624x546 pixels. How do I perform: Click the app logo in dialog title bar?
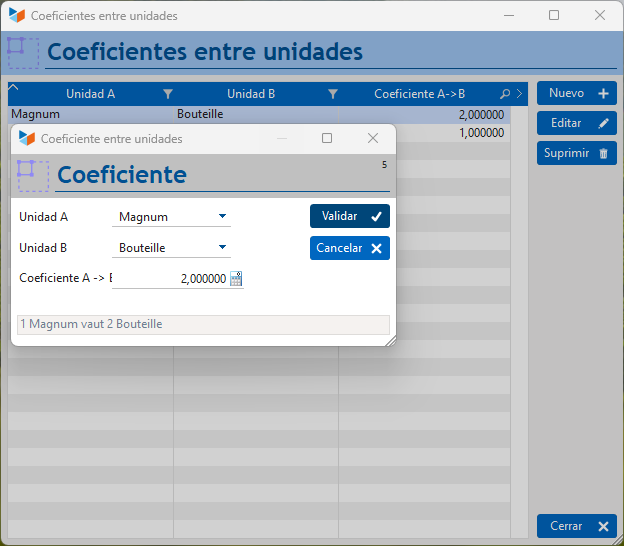[x=27, y=138]
